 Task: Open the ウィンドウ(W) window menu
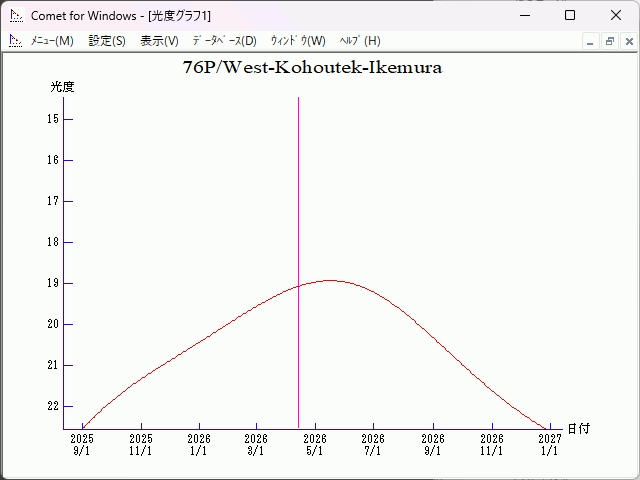tap(298, 41)
